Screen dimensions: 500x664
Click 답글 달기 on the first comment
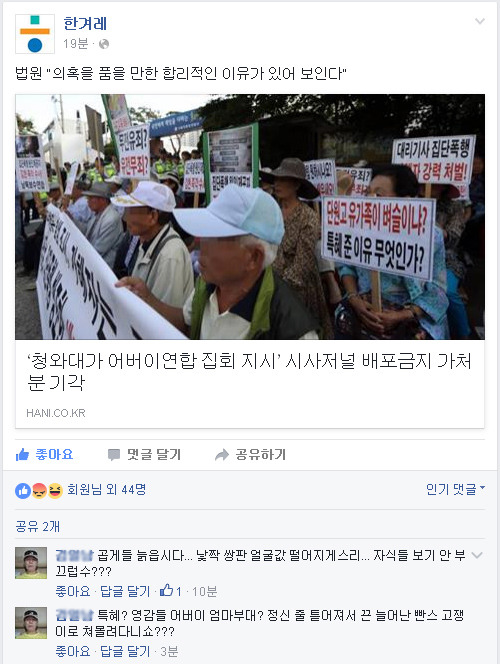(125, 591)
